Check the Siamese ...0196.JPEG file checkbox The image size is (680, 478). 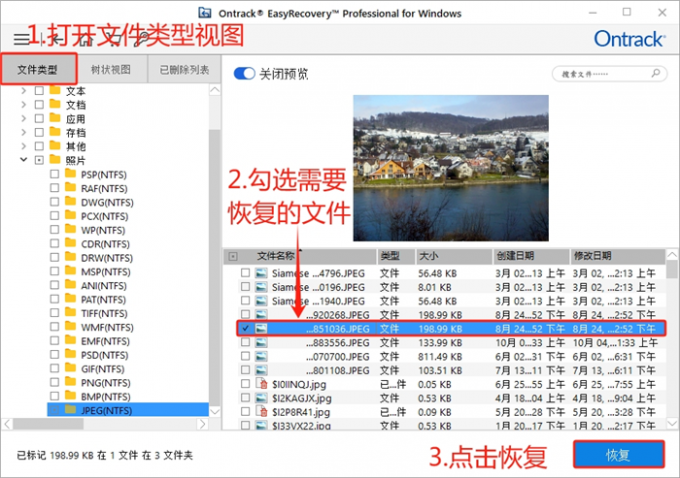click(x=245, y=287)
